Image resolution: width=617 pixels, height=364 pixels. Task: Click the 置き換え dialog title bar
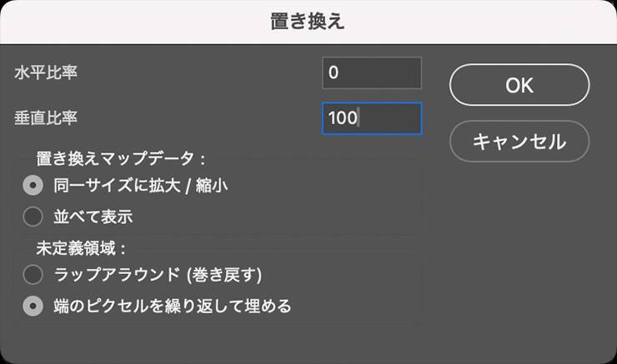tap(308, 22)
